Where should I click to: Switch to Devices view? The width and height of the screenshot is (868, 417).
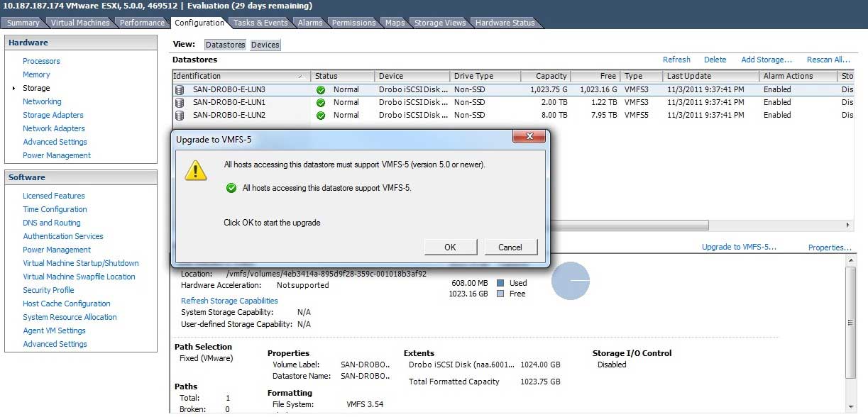[265, 45]
